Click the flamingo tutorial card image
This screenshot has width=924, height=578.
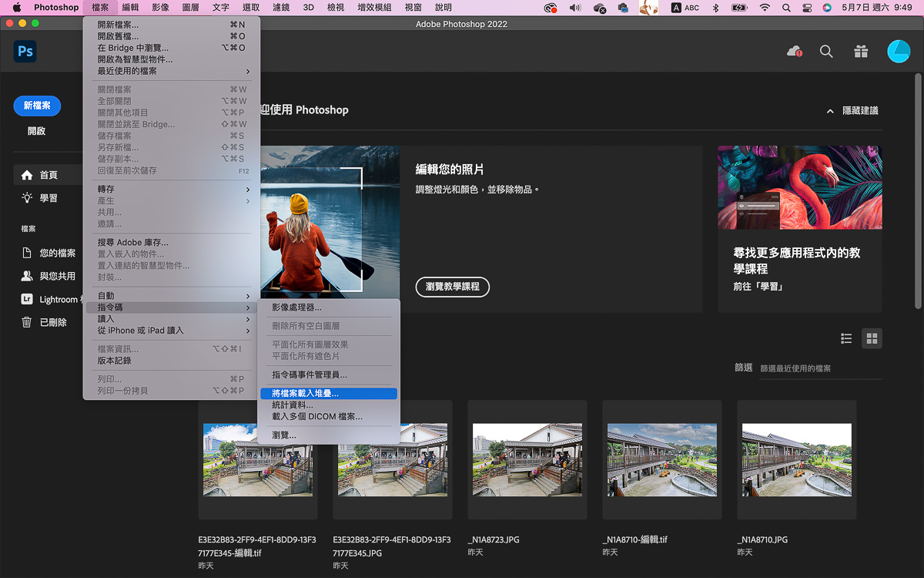[800, 187]
